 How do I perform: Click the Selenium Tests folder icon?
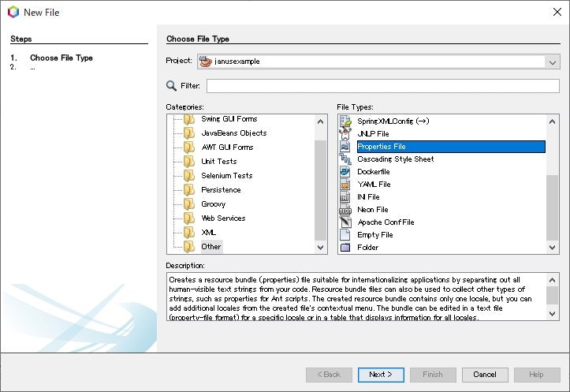click(x=189, y=176)
